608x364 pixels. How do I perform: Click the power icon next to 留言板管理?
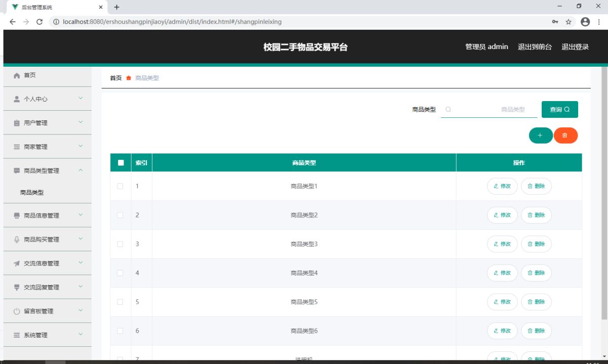tap(17, 311)
